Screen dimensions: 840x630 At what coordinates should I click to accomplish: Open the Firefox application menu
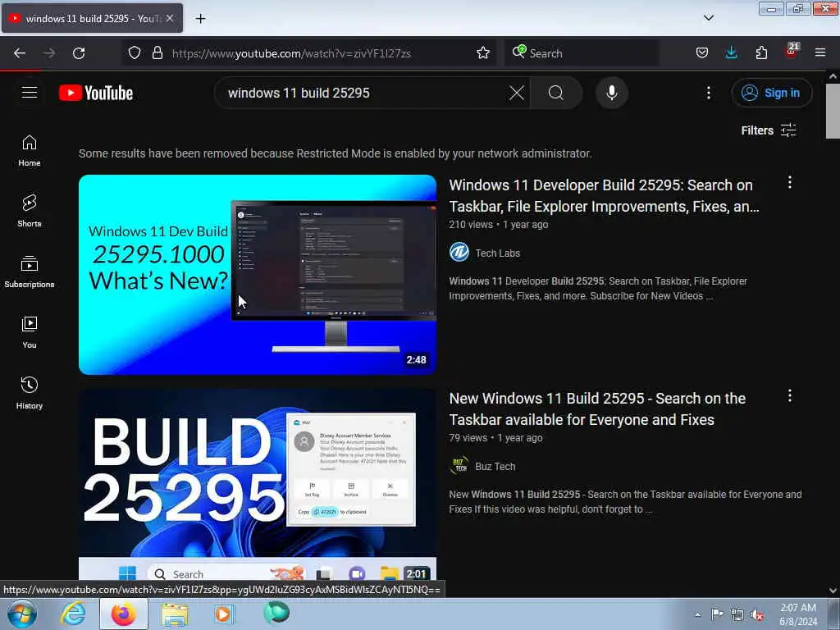pyautogui.click(x=820, y=53)
